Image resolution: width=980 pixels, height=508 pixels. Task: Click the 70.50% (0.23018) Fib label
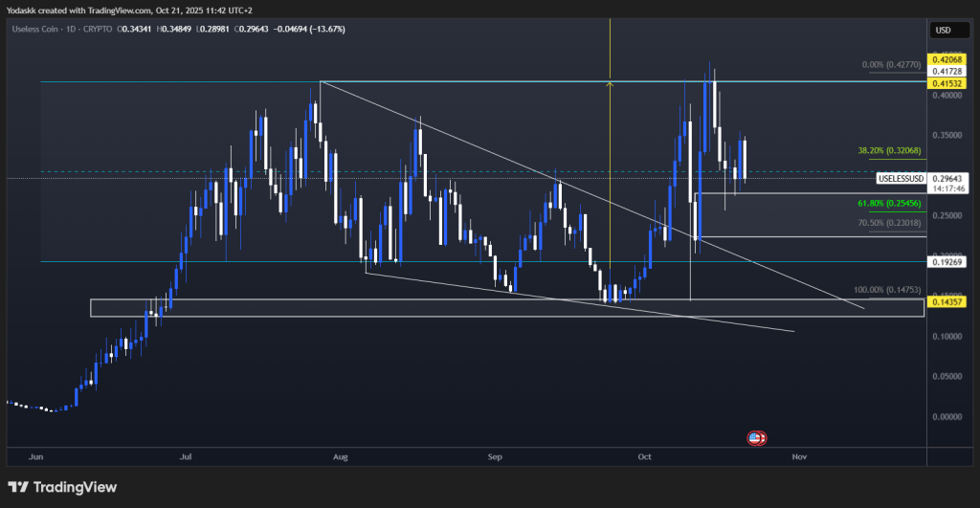tap(889, 223)
